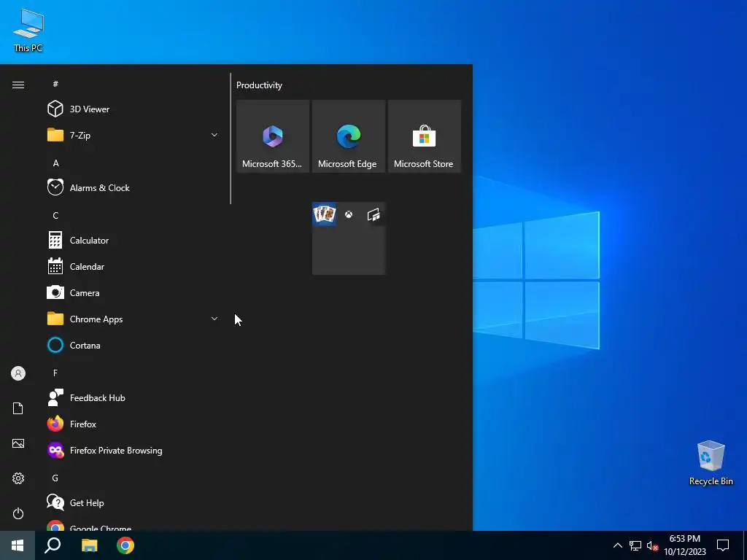Open the Get Help app
The width and height of the screenshot is (747, 560).
tap(133, 503)
